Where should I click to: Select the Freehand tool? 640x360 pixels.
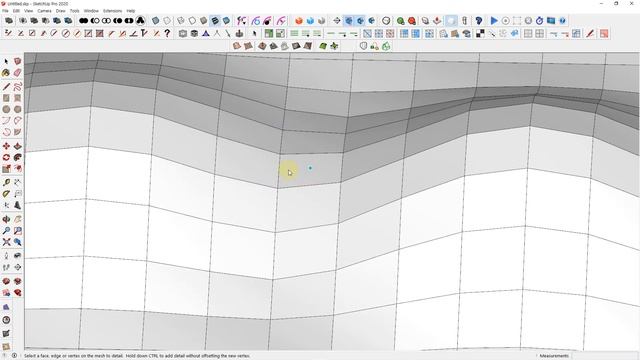coord(18,87)
